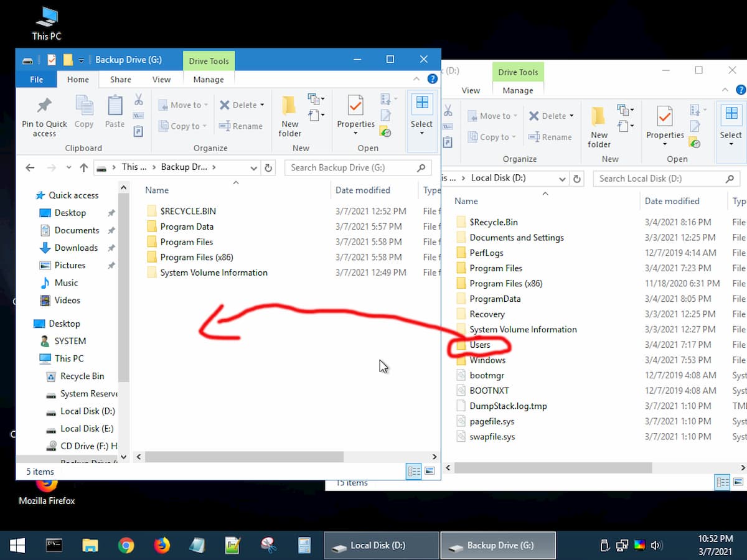Open Move to dropdown in Local Disk (D:) ribbon
Viewport: 747px width, 560px height.
point(492,116)
